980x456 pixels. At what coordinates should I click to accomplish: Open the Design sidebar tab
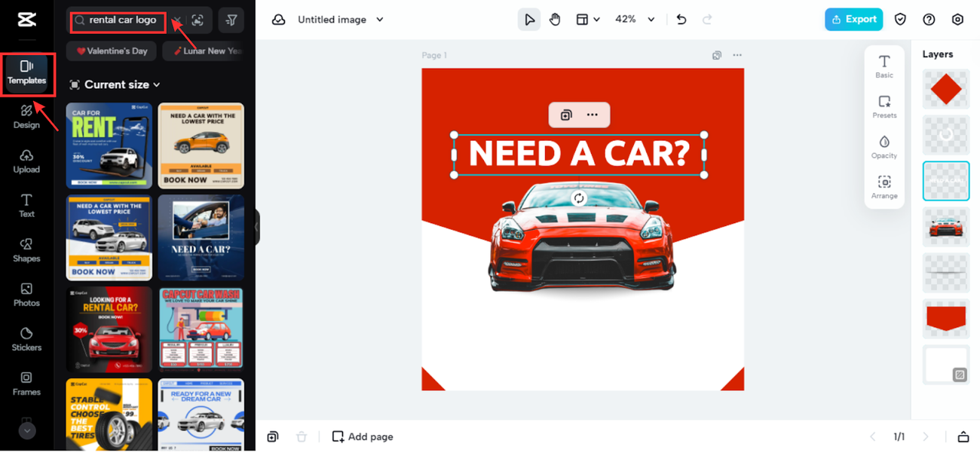(27, 116)
